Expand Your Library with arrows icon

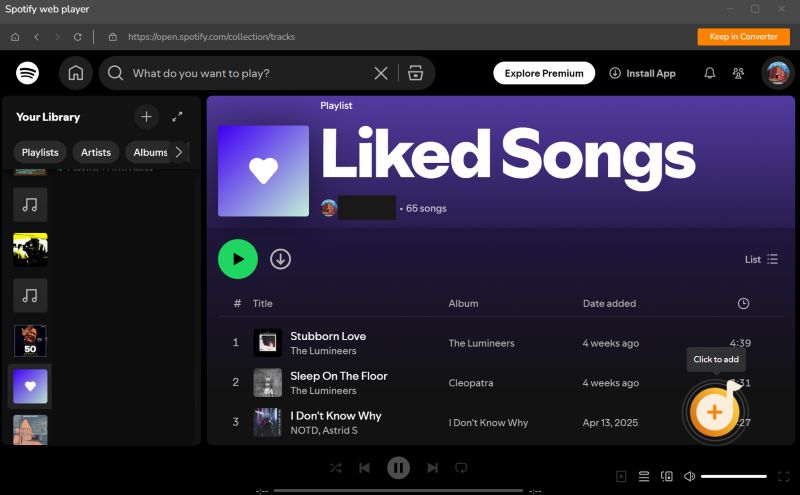tap(177, 117)
